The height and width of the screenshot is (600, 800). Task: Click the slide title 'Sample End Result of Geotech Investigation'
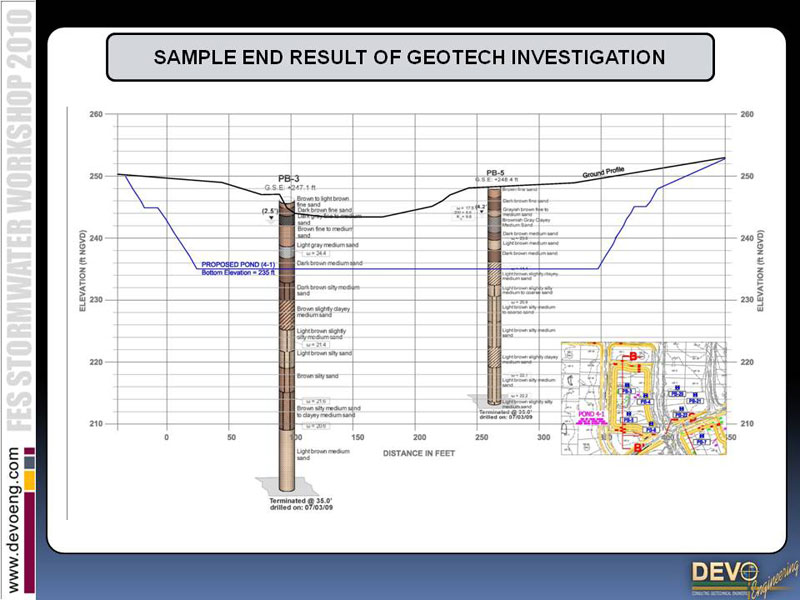410,57
